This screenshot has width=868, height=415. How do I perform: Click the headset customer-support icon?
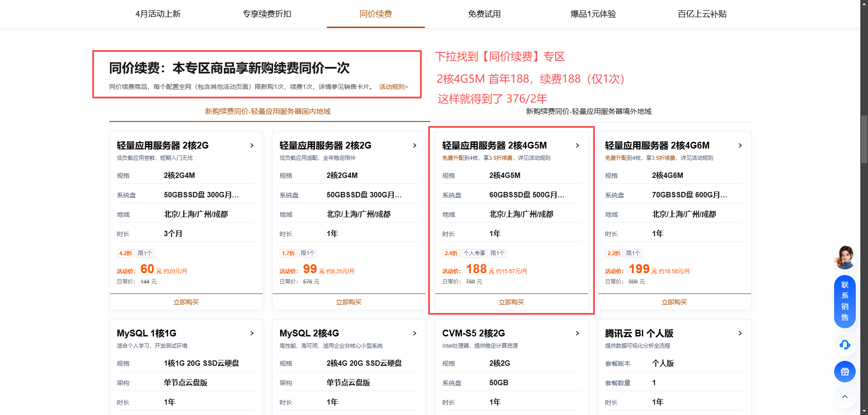844,345
